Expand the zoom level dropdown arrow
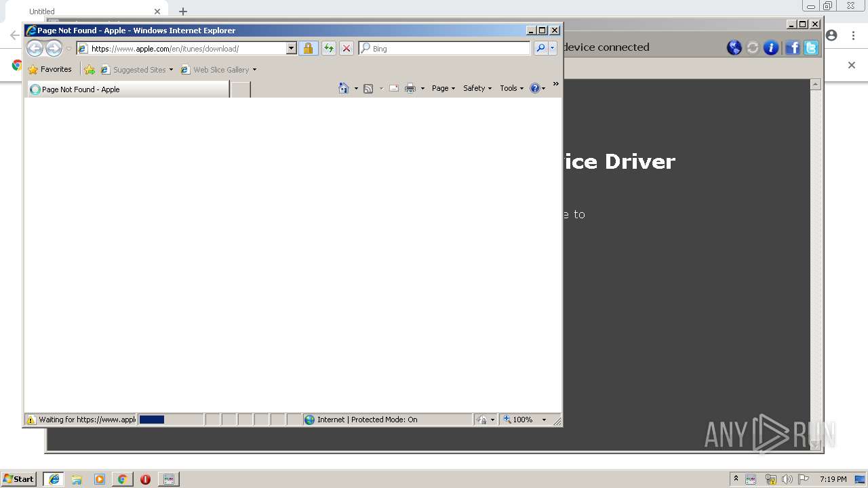The height and width of the screenshot is (488, 868). coord(544,420)
